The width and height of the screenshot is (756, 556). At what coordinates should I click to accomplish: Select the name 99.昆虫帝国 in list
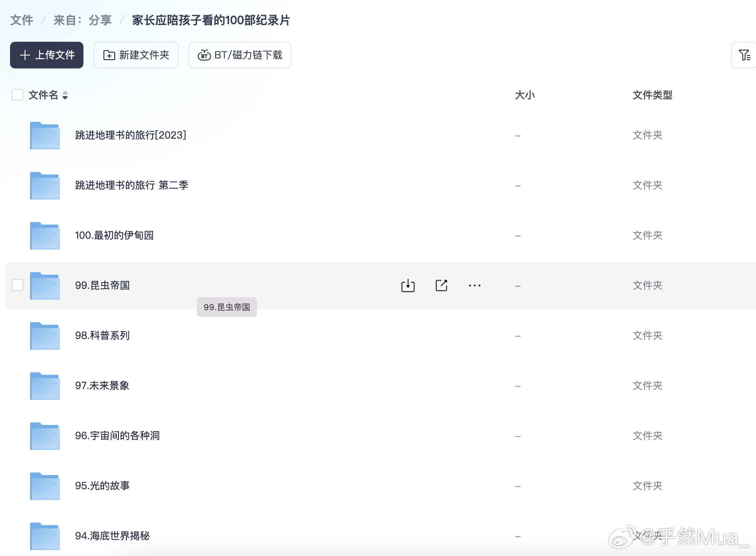[103, 286]
